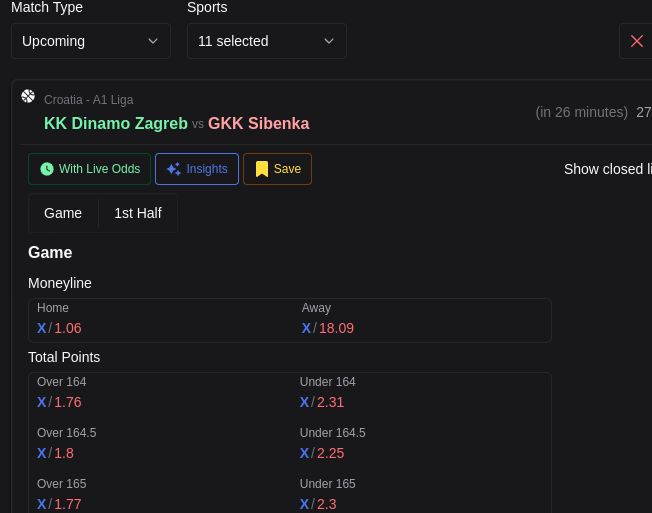Click GKK Sibenka team name
The image size is (652, 513).
(x=258, y=123)
